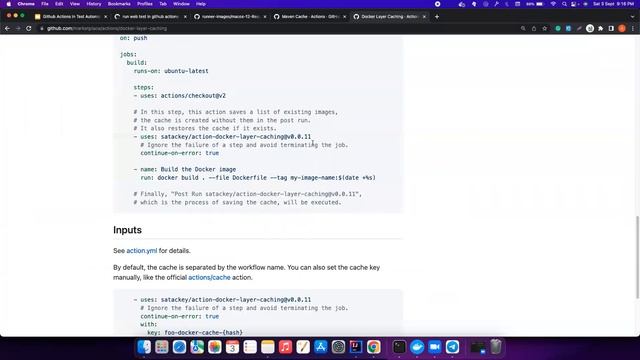Open Finder from the dock

coord(144,347)
